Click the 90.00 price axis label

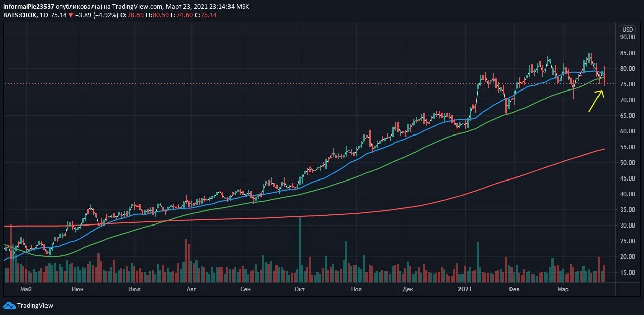pos(628,37)
